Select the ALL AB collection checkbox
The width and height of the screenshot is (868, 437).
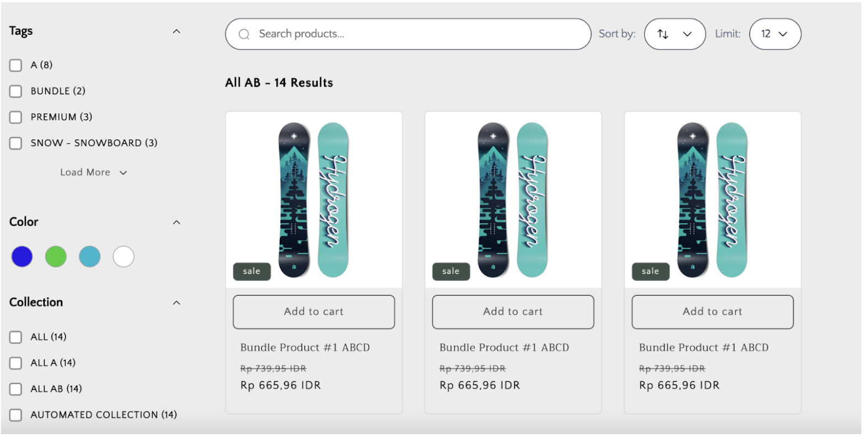[15, 389]
